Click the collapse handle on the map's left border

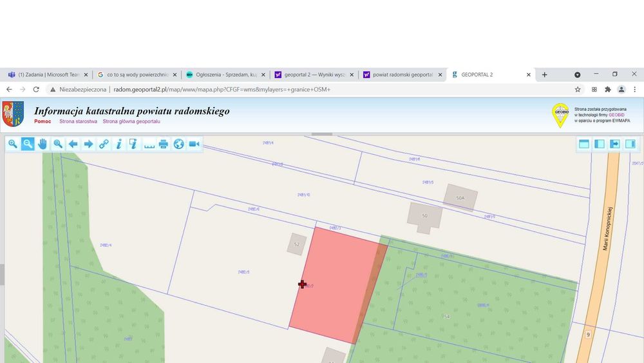click(x=2, y=275)
